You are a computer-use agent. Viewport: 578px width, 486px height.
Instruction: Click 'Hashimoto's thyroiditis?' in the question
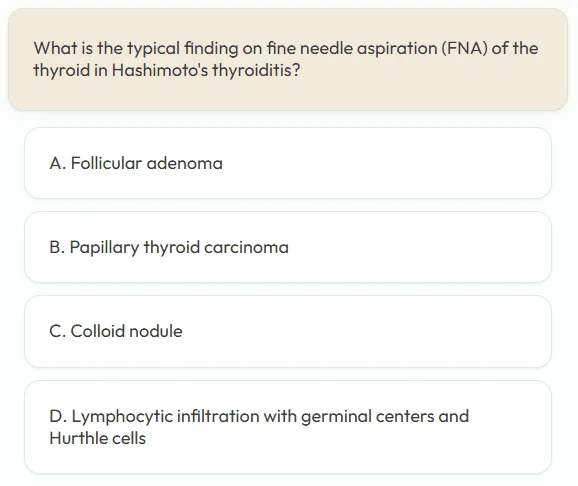click(206, 70)
